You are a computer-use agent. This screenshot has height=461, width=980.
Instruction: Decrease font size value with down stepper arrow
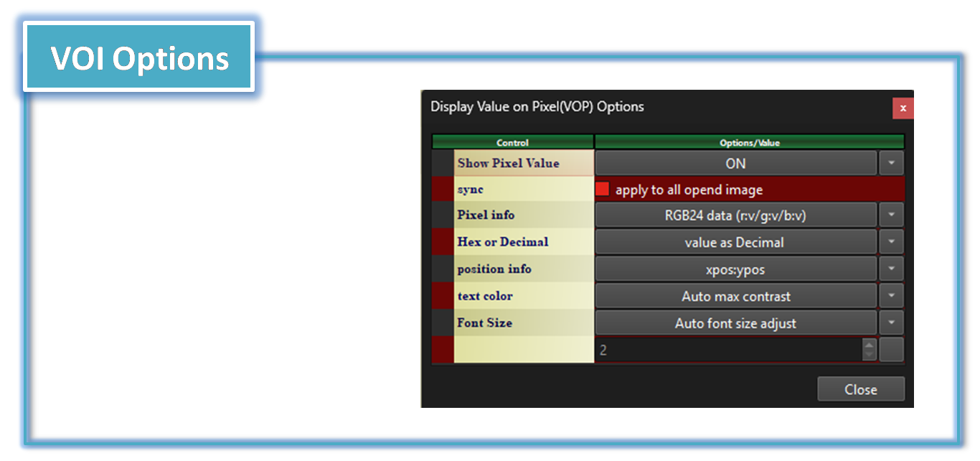point(870,355)
